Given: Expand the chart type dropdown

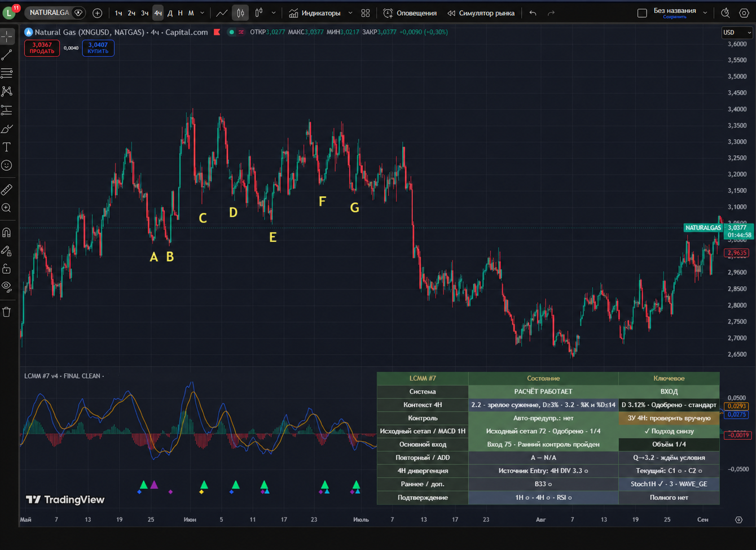Looking at the screenshot, I should (x=274, y=12).
